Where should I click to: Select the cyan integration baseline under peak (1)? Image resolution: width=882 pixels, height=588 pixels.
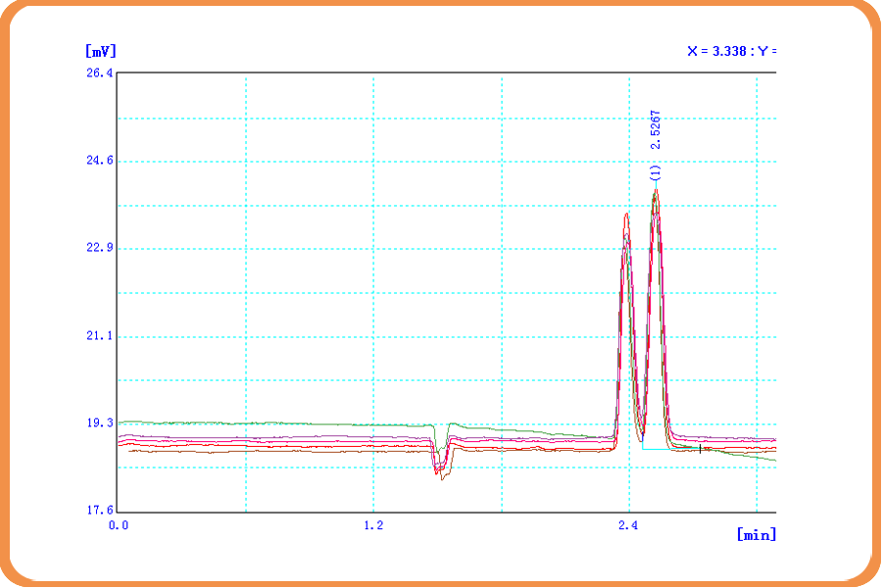[671, 450]
